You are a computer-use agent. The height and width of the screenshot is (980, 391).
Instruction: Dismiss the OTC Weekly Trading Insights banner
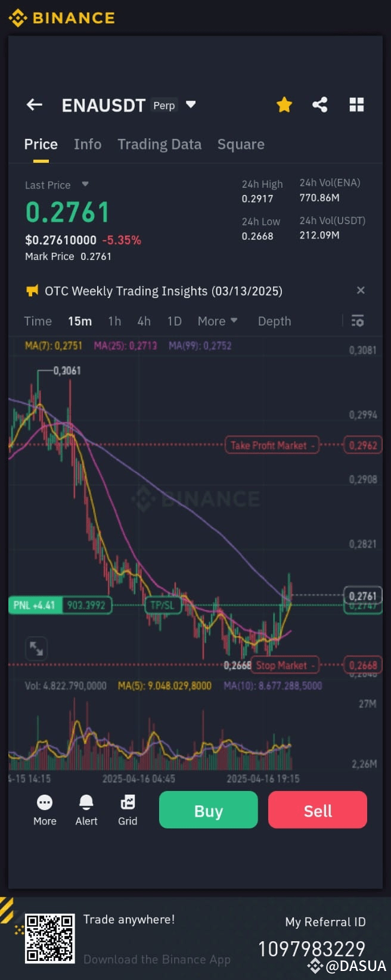click(361, 290)
